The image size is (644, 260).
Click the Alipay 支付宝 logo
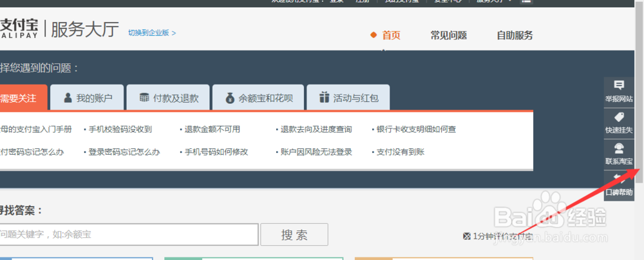[19, 29]
